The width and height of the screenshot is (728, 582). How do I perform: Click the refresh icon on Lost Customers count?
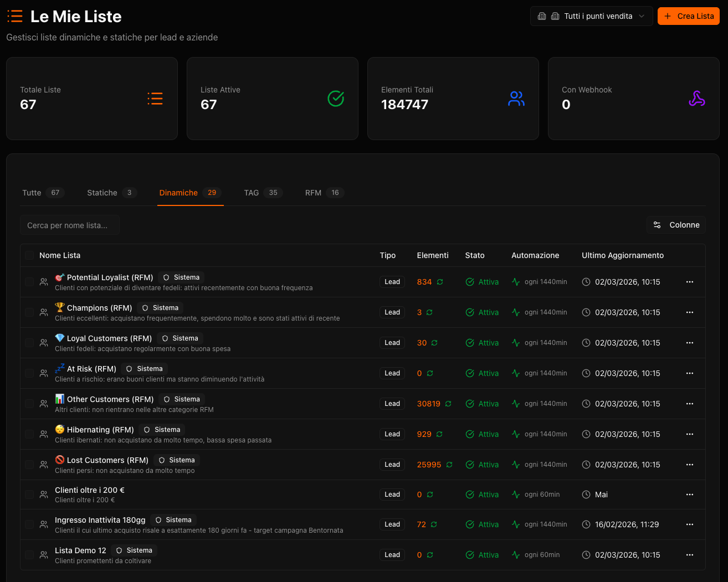coord(448,464)
